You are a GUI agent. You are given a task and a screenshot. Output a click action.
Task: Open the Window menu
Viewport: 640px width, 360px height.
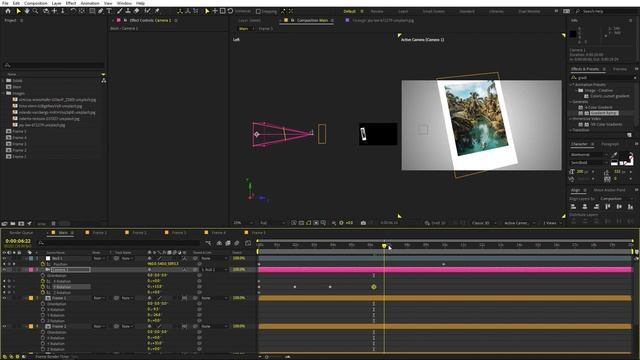coord(124,3)
